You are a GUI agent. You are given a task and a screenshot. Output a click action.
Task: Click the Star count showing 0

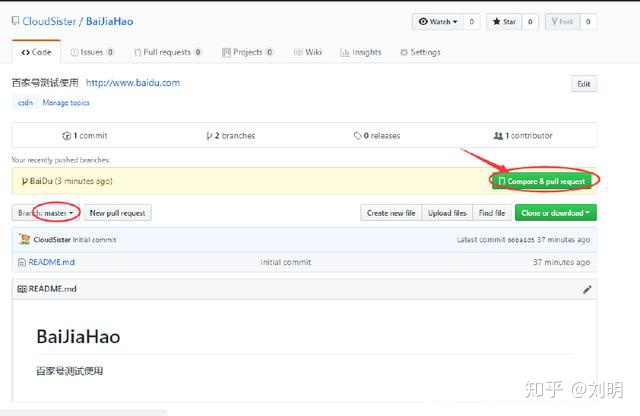(530, 22)
